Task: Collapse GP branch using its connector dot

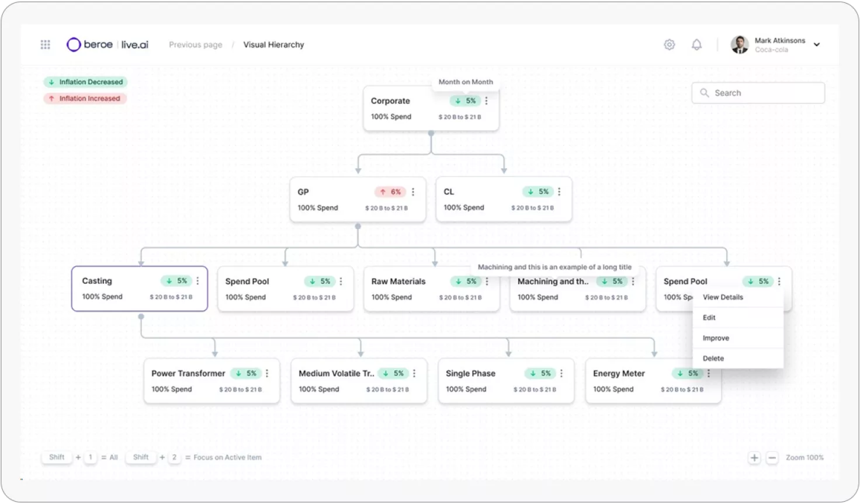Action: 358,226
